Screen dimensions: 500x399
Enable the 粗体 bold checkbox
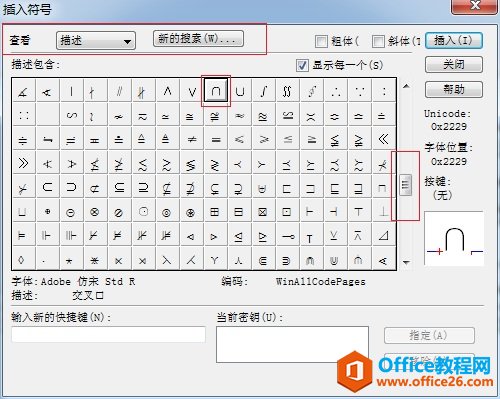[x=321, y=41]
